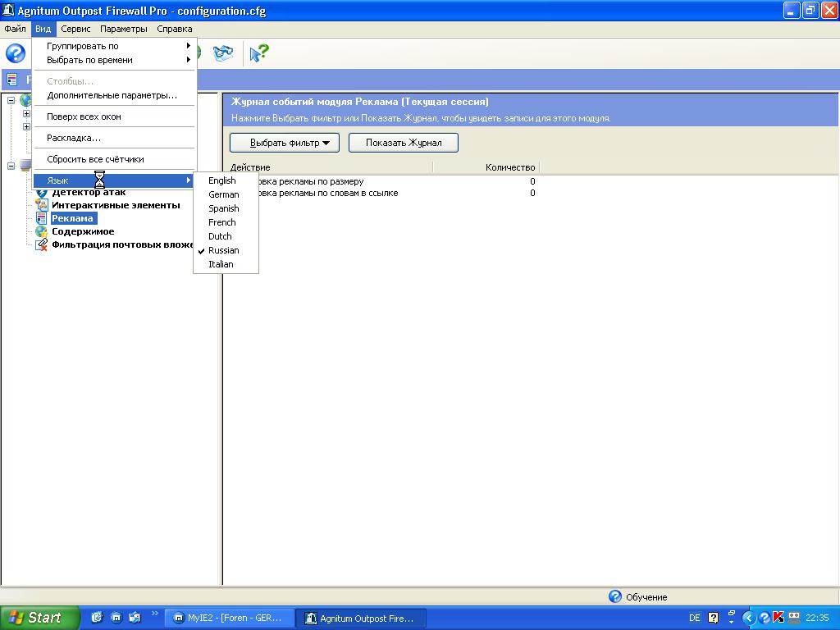Collapse the lower tree node with computer
840x630 pixels.
click(11, 166)
